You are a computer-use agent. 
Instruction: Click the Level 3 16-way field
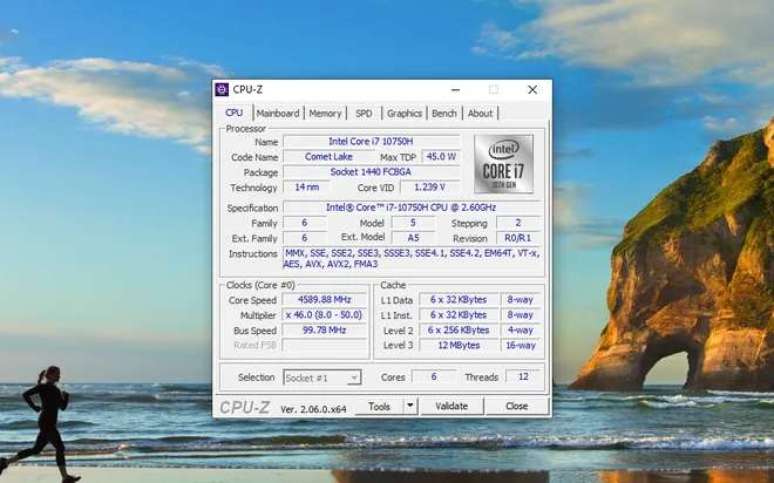pos(521,345)
